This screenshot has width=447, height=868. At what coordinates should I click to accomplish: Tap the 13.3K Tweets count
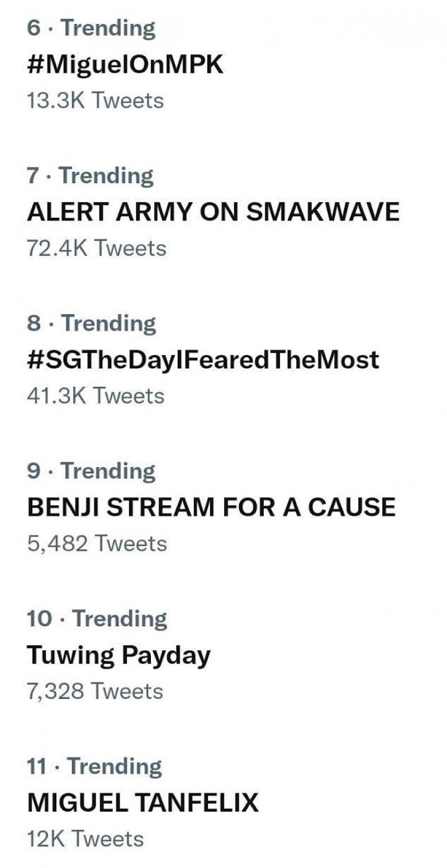point(95,101)
